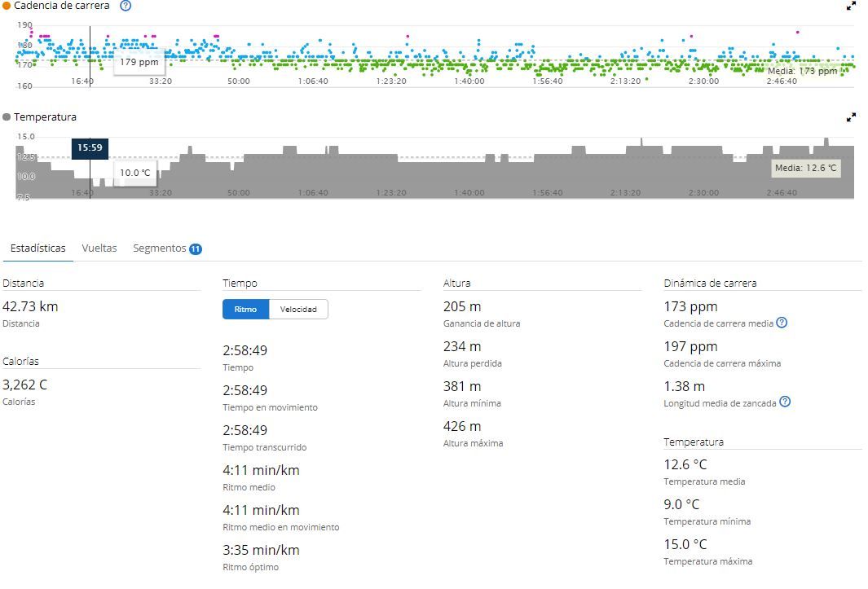This screenshot has height=589, width=868.
Task: Click the 197 ppm cadencia máxima value
Action: 690,346
